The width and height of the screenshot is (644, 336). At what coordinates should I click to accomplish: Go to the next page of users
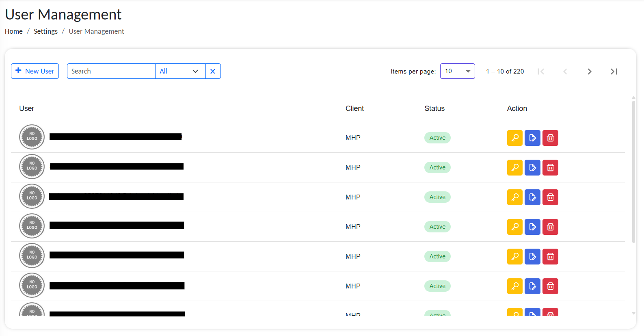tap(589, 72)
